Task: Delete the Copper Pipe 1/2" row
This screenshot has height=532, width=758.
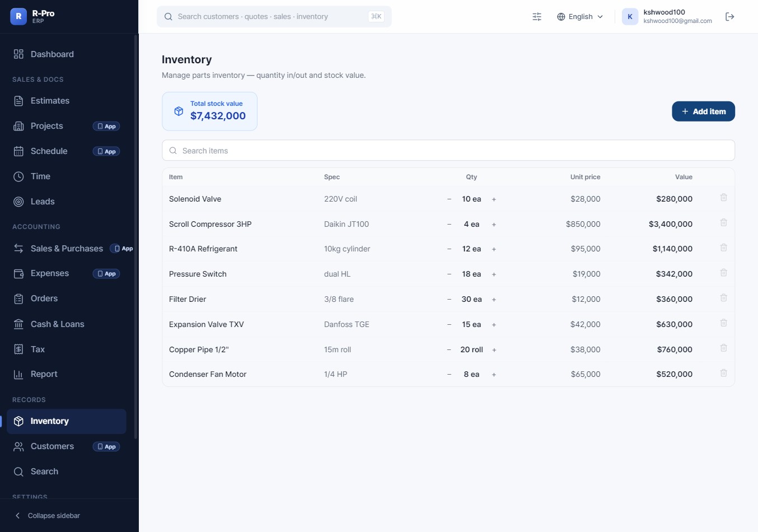Action: point(723,348)
